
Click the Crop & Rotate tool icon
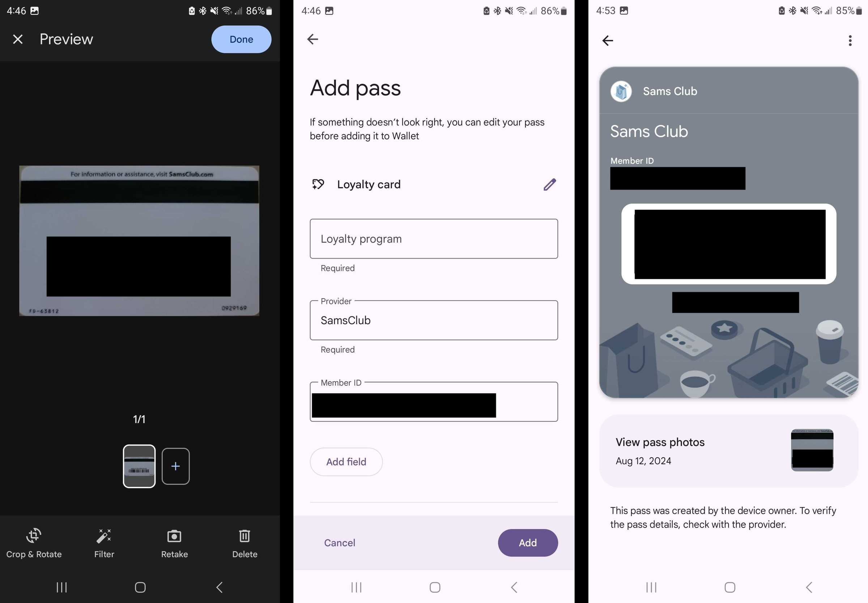pyautogui.click(x=34, y=536)
